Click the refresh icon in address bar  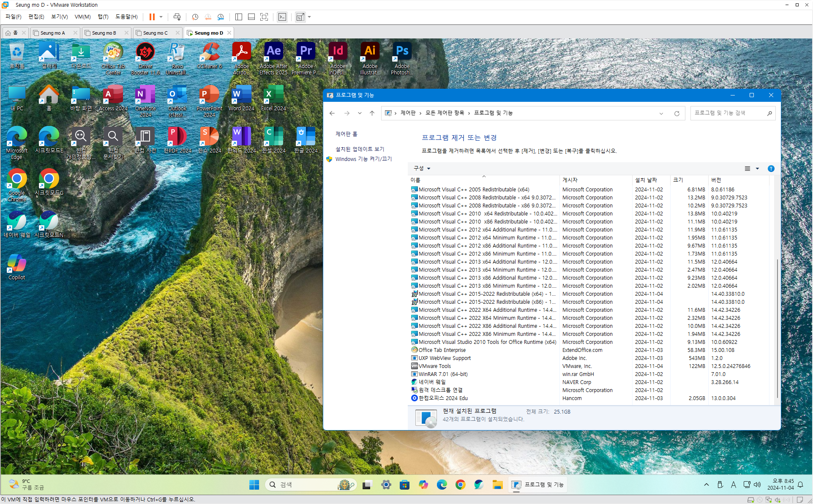(677, 113)
